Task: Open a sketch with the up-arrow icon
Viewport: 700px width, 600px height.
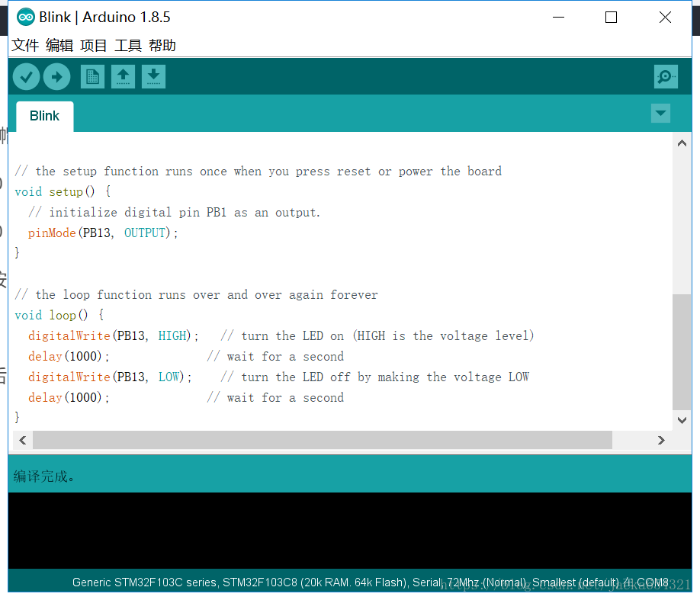Action: pyautogui.click(x=124, y=77)
